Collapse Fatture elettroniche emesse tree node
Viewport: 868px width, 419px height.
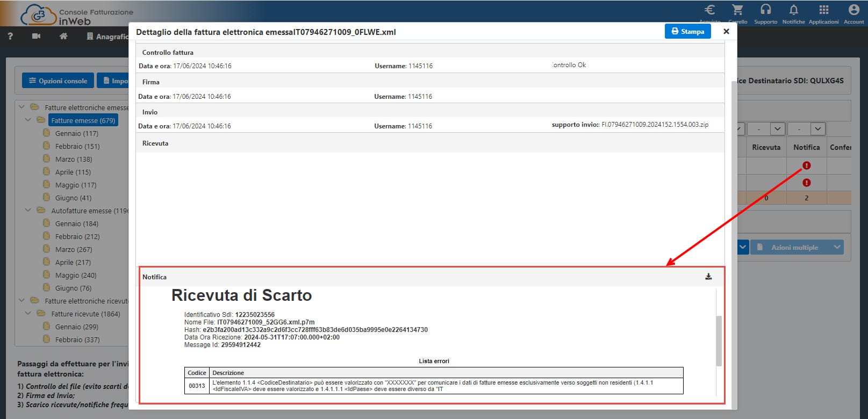[21, 107]
